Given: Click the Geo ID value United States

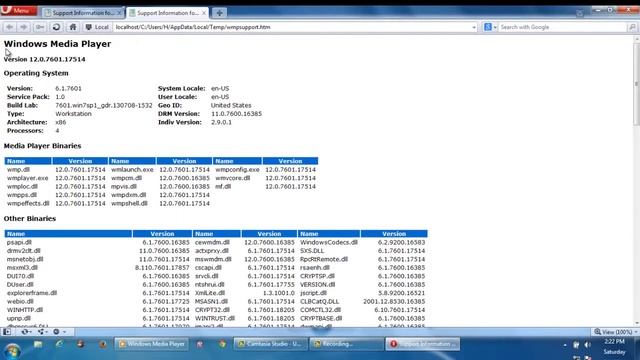Looking at the screenshot, I should tap(231, 105).
